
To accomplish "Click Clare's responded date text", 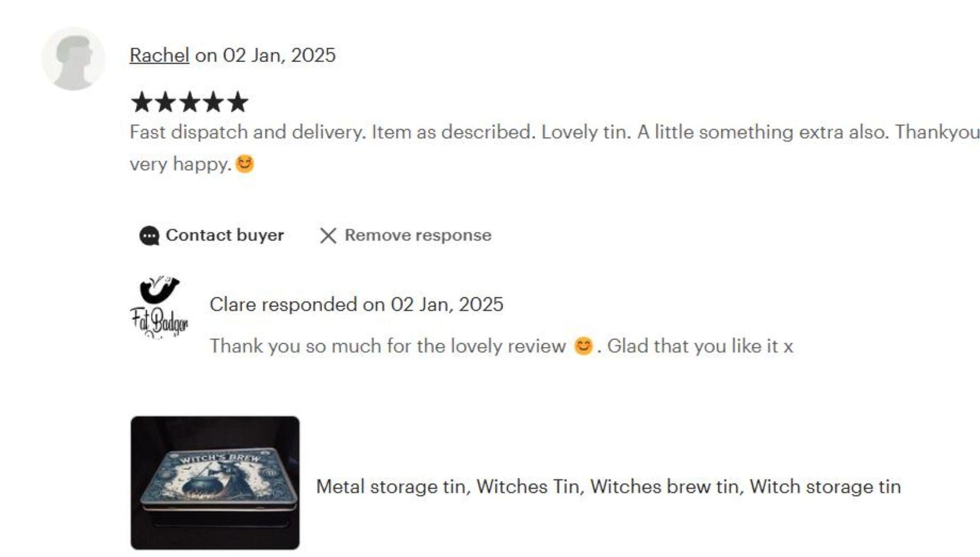I will point(356,304).
